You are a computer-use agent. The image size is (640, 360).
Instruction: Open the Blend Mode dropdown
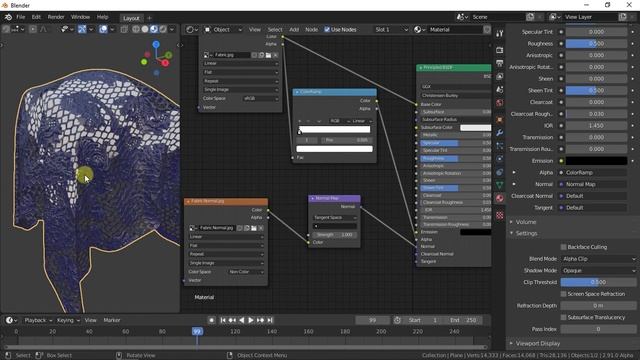pyautogui.click(x=598, y=259)
